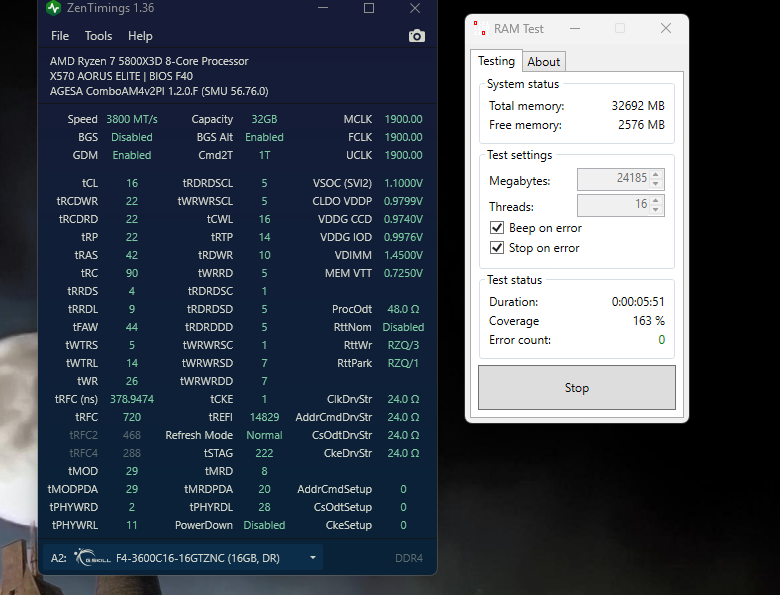Increase Threads with the up arrow
Viewport: 780px width, 595px height.
point(656,200)
